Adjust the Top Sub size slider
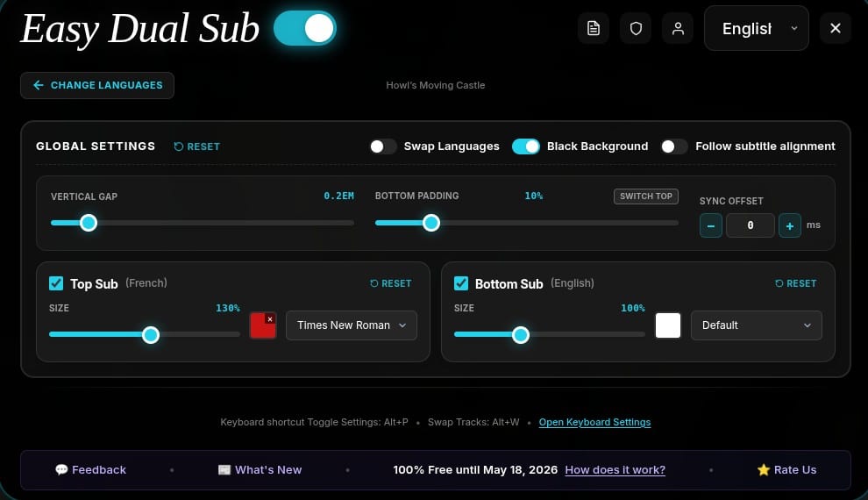 coord(151,335)
